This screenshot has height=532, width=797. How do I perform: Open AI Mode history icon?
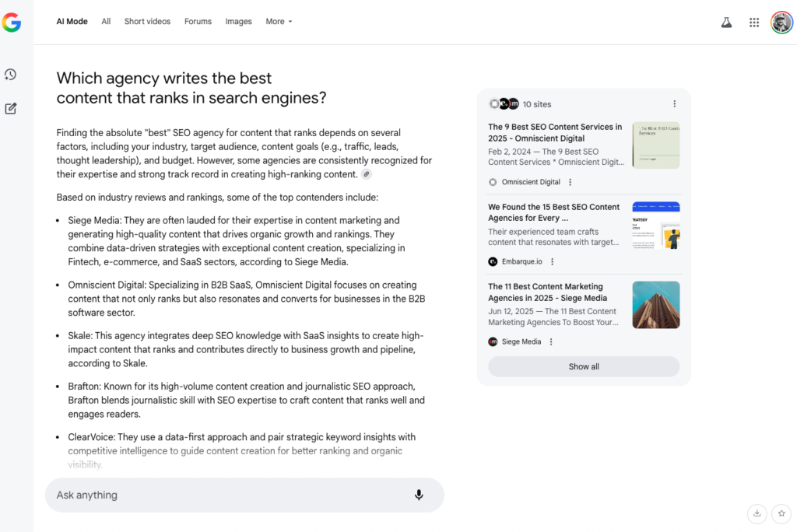[x=11, y=75]
